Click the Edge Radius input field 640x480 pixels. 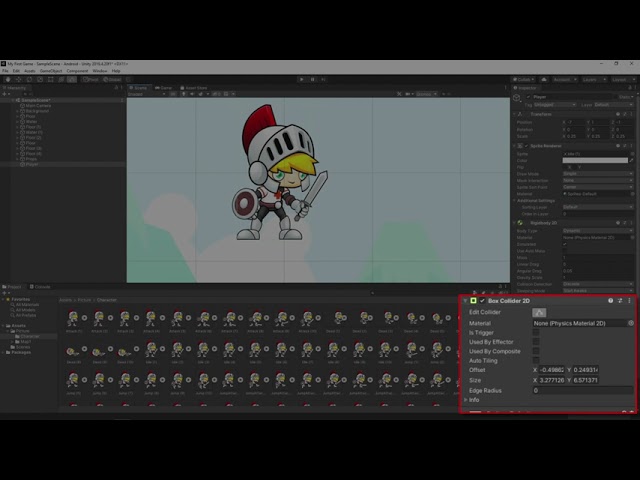583,390
